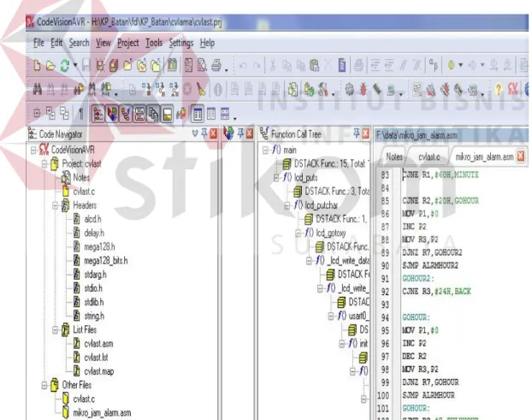Click the Clean Up broom icon

coord(202,89)
